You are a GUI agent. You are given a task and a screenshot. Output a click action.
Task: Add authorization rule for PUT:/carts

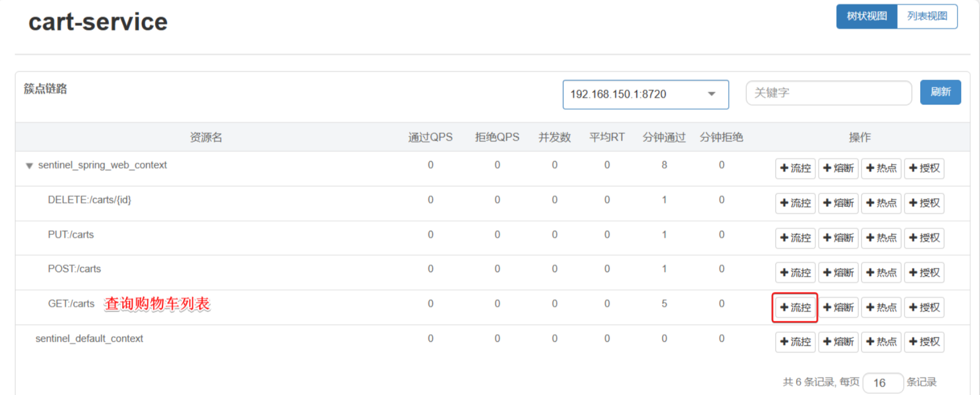click(924, 238)
